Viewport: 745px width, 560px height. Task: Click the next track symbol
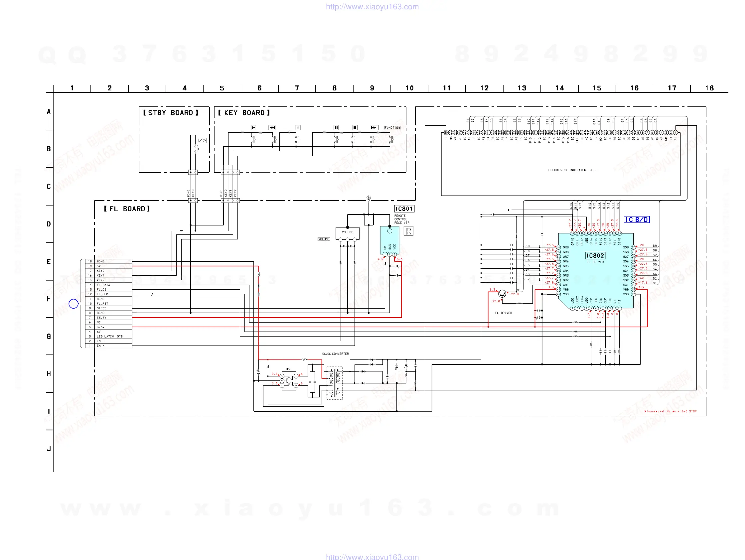tap(373, 128)
